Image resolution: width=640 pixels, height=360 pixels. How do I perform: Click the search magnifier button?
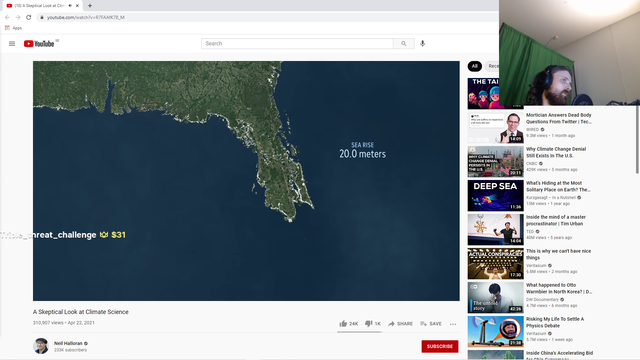404,43
